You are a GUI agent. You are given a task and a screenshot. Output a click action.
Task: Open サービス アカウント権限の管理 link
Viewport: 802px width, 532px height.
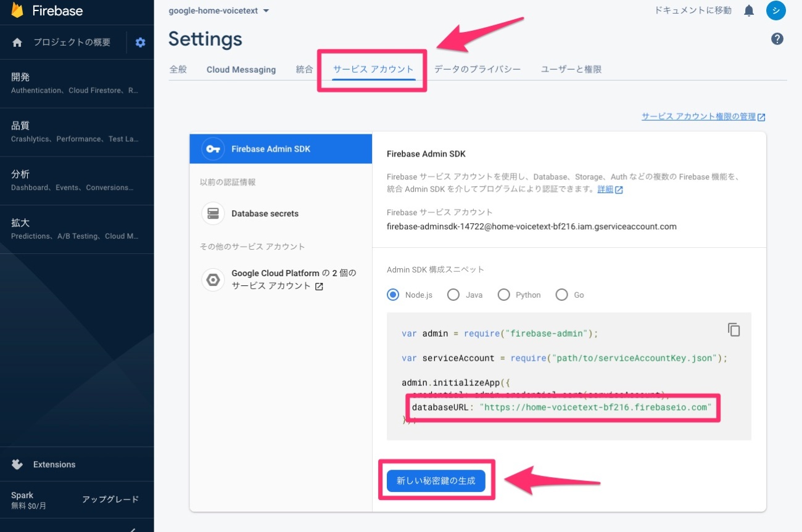(703, 117)
